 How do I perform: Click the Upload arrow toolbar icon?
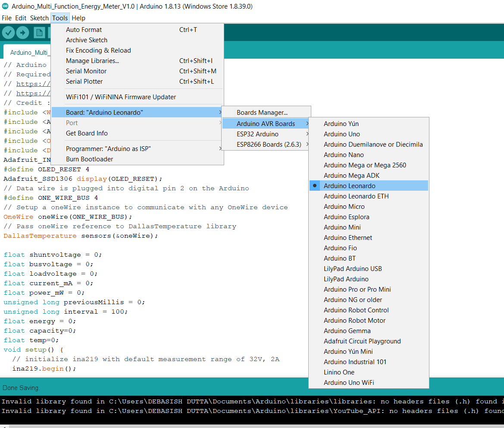click(22, 33)
